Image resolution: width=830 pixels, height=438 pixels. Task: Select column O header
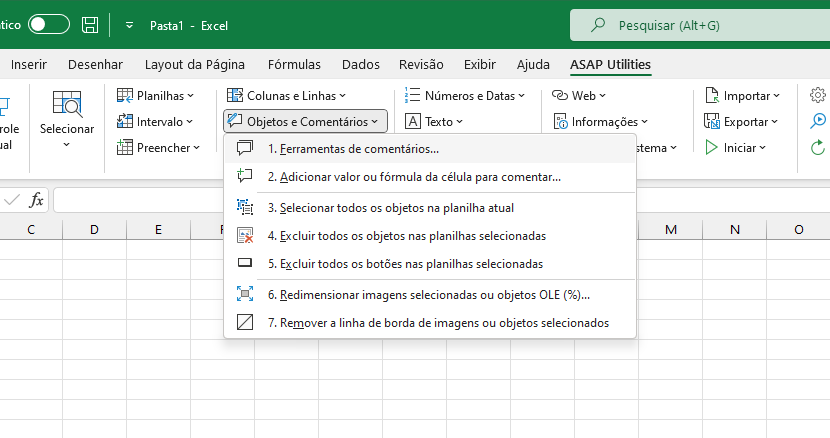click(x=798, y=229)
